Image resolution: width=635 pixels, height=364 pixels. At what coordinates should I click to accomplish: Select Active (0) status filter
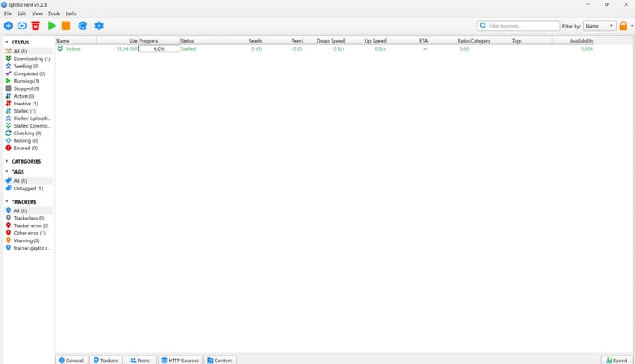(x=28, y=96)
